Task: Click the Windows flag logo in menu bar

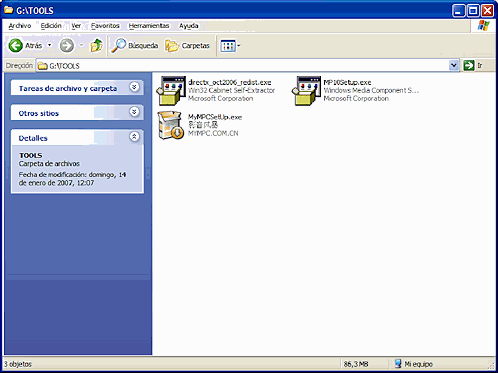Action: (483, 26)
